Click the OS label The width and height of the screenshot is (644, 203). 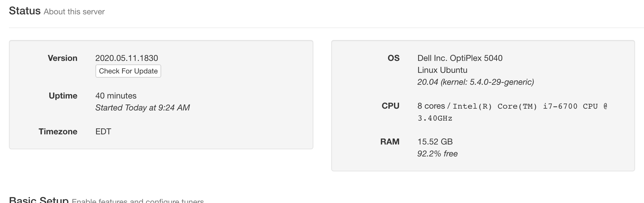click(393, 58)
